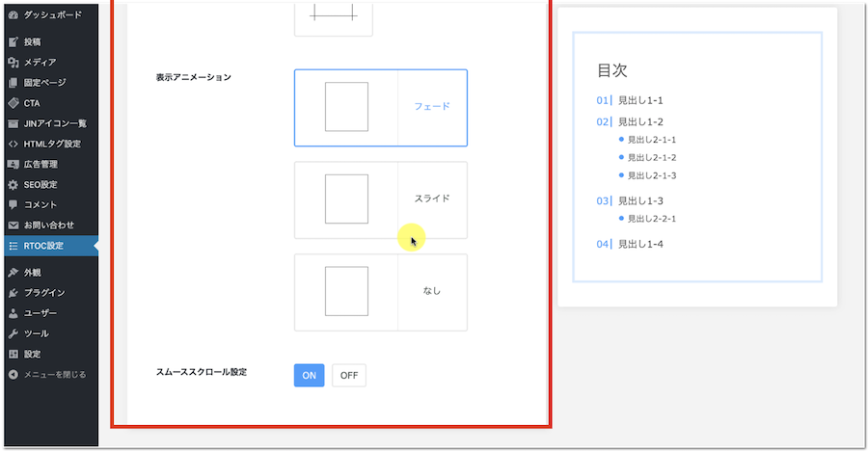Select the スライド animation option
This screenshot has width=868, height=451.
tap(380, 199)
